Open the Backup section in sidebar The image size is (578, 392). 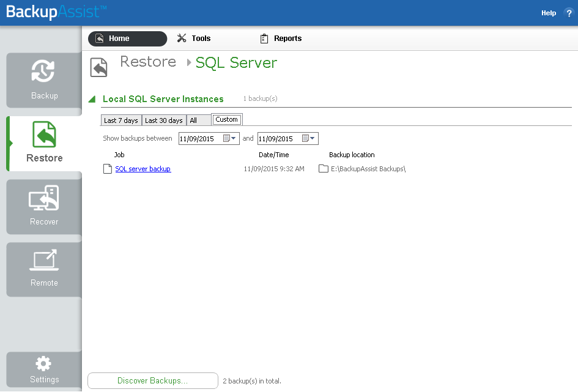tap(44, 80)
